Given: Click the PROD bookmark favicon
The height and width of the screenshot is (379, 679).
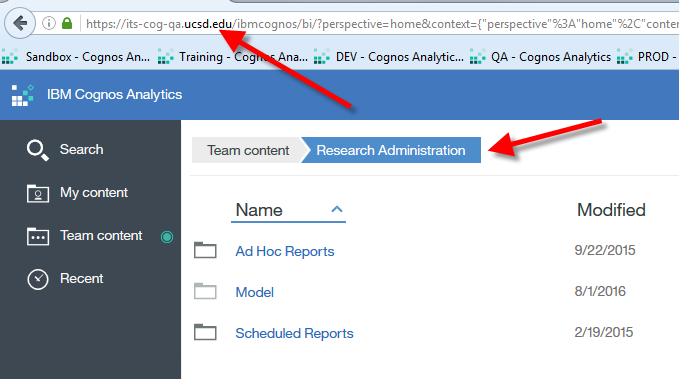Looking at the screenshot, I should click(x=624, y=57).
